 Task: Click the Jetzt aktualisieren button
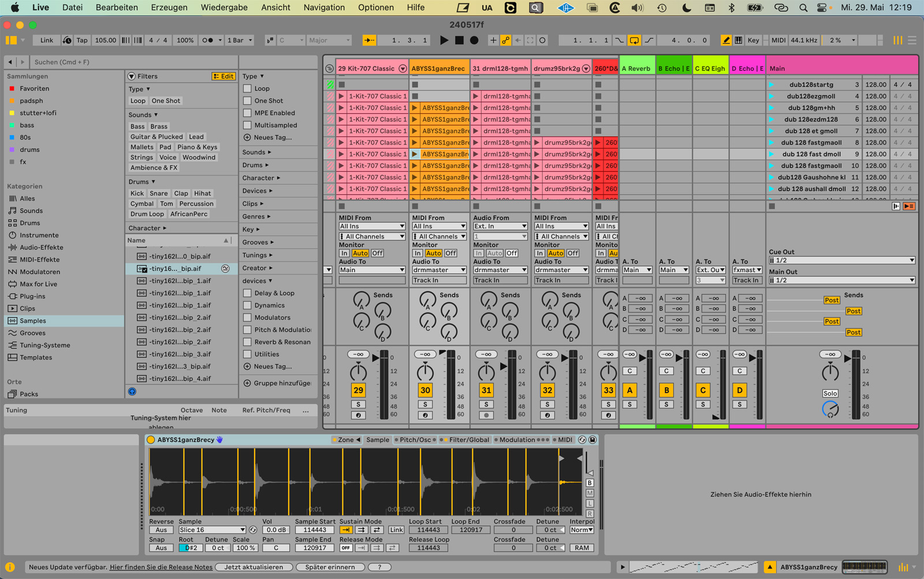(254, 567)
